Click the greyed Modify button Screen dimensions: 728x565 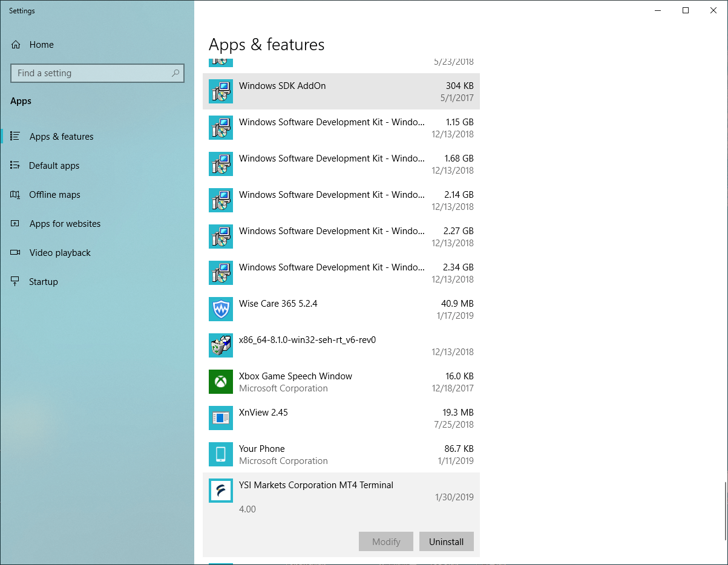tap(386, 541)
